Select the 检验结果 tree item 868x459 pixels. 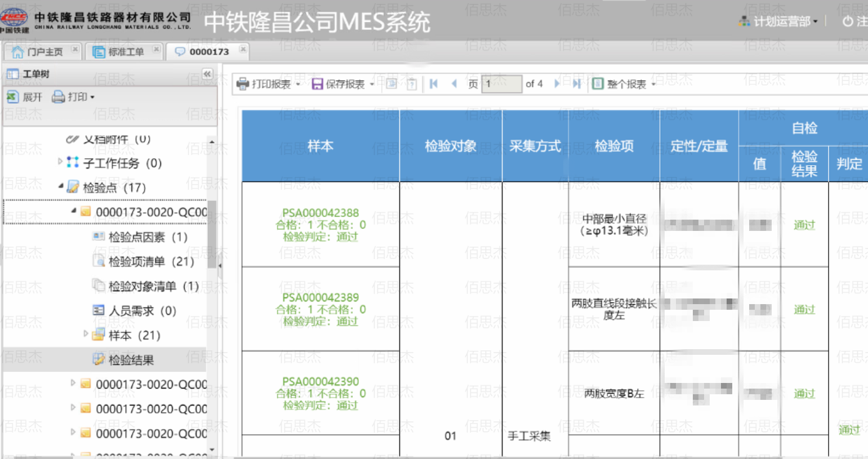[x=131, y=360]
